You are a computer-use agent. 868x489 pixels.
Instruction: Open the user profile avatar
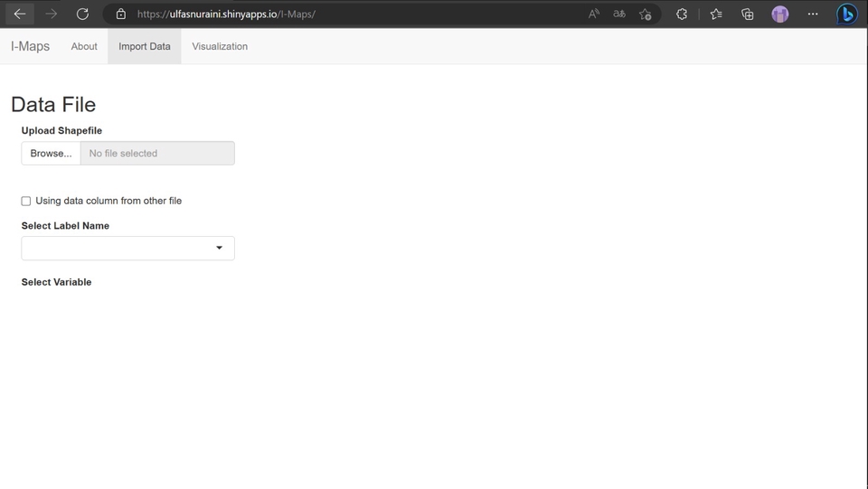[x=780, y=14]
